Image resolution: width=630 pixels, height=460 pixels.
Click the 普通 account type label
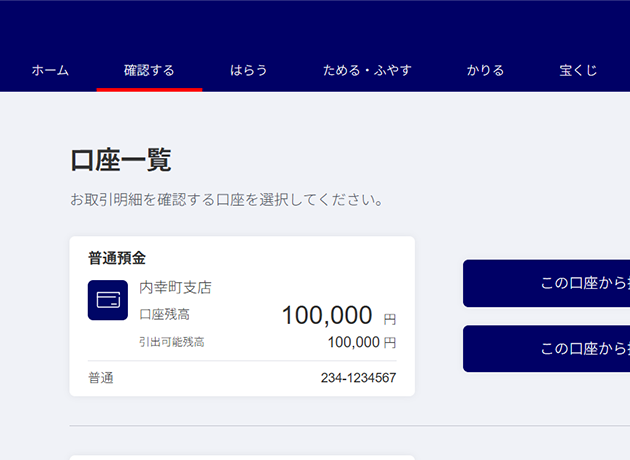pyautogui.click(x=101, y=378)
